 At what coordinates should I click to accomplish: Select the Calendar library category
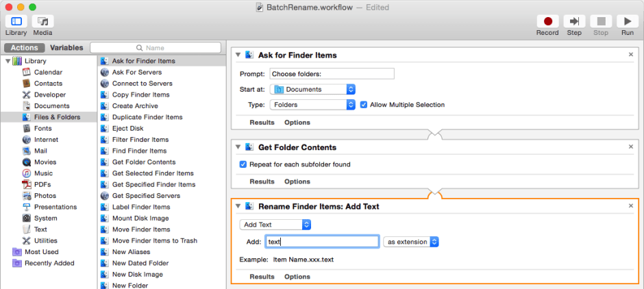pyautogui.click(x=47, y=72)
